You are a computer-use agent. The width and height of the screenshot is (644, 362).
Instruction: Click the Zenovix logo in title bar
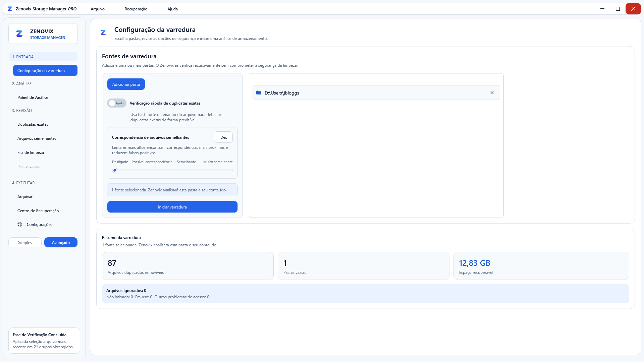click(10, 9)
